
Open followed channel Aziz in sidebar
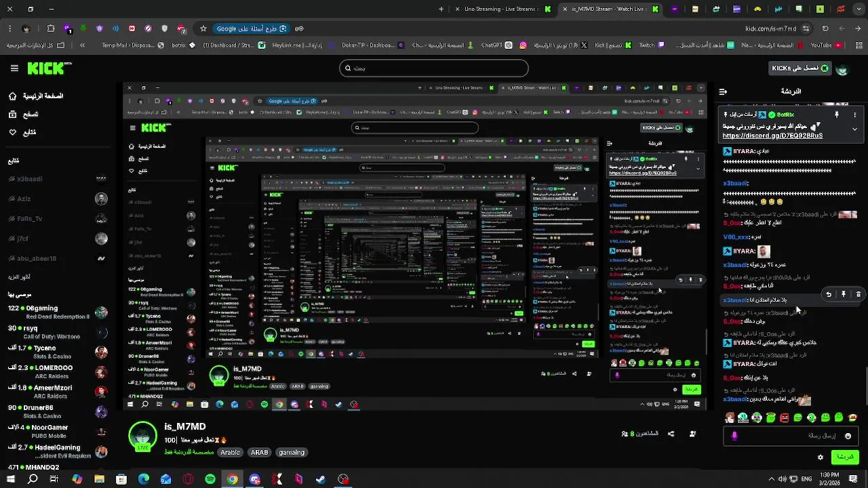click(58, 199)
